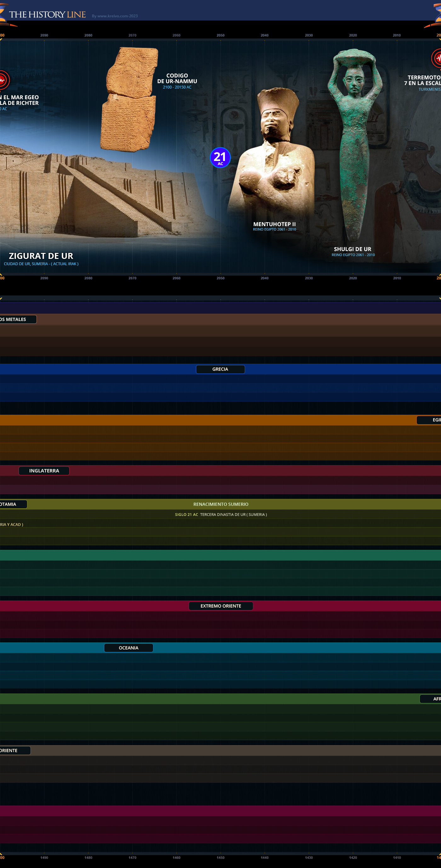This screenshot has height=868, width=441.
Task: Click the Mentuhotep Reino Egipto 2061 - 2010 date
Action: click(275, 230)
